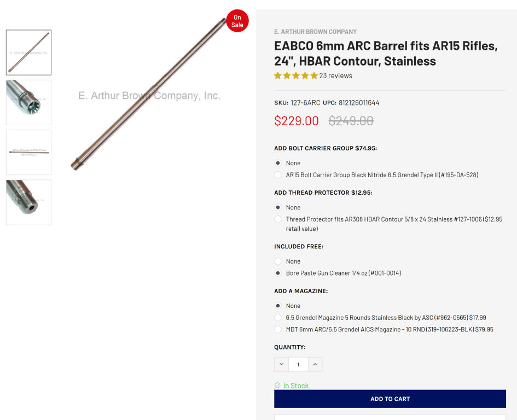The width and height of the screenshot is (517, 420).
Task: Click the five-star rating icons
Action: pos(295,76)
